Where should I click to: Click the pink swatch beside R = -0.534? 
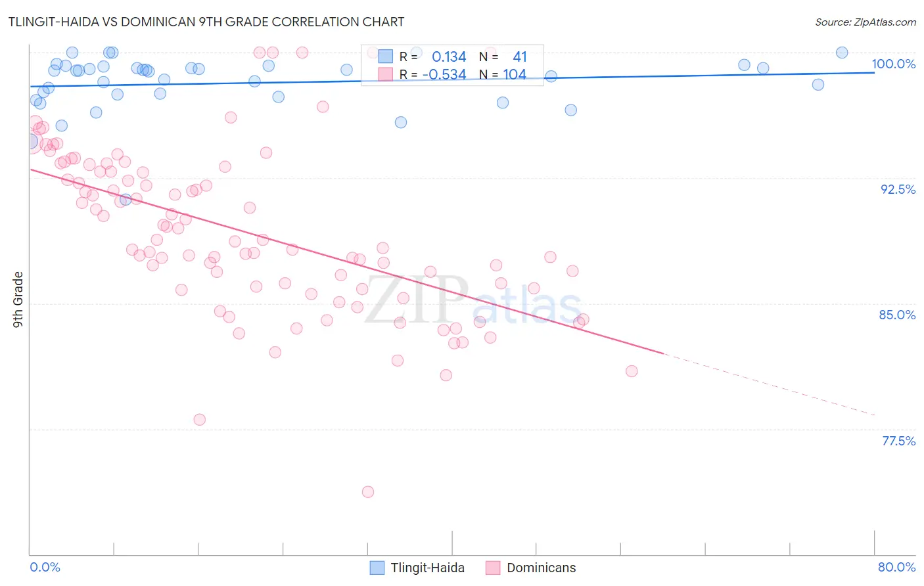click(x=385, y=74)
